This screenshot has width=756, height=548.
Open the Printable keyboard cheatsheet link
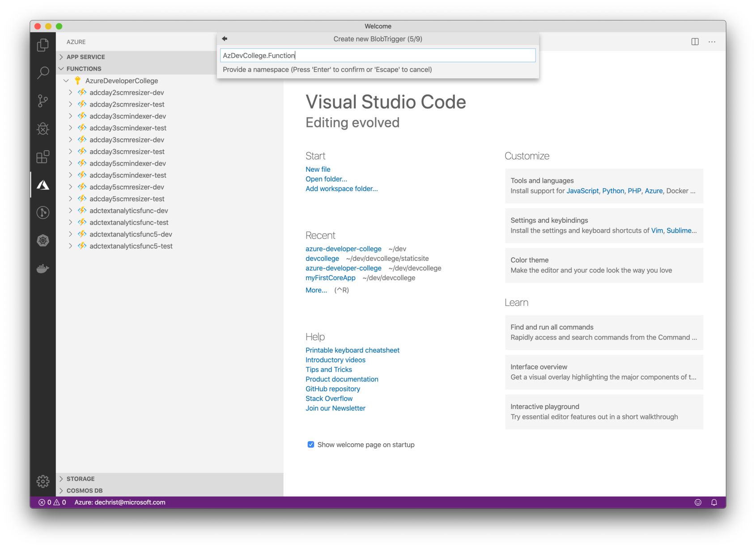pos(352,350)
